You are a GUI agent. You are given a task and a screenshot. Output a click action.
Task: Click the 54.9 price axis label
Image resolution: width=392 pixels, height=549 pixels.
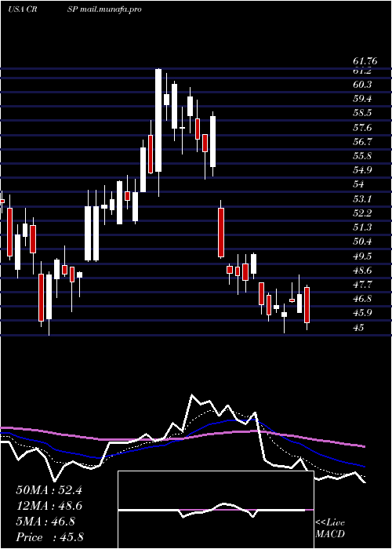pos(362,170)
